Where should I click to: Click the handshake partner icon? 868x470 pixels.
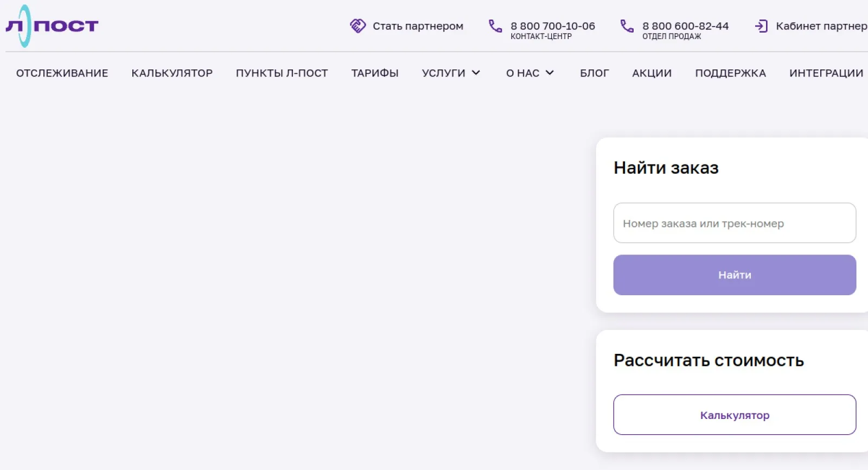tap(358, 26)
